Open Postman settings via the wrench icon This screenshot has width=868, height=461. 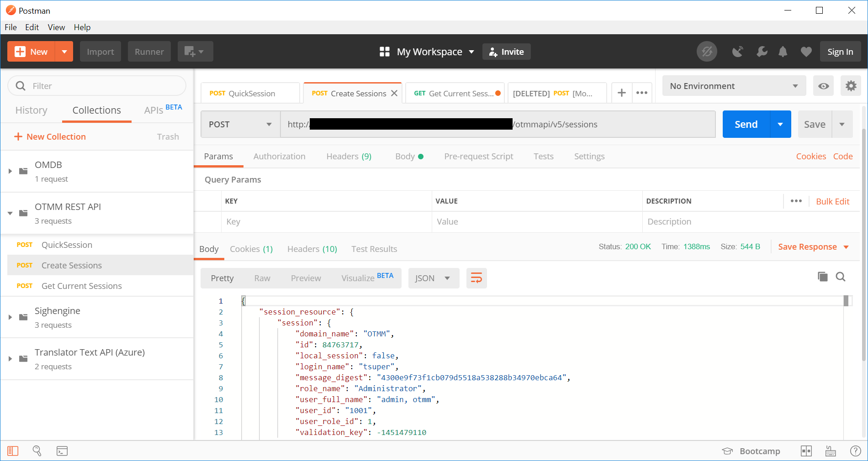tap(762, 52)
